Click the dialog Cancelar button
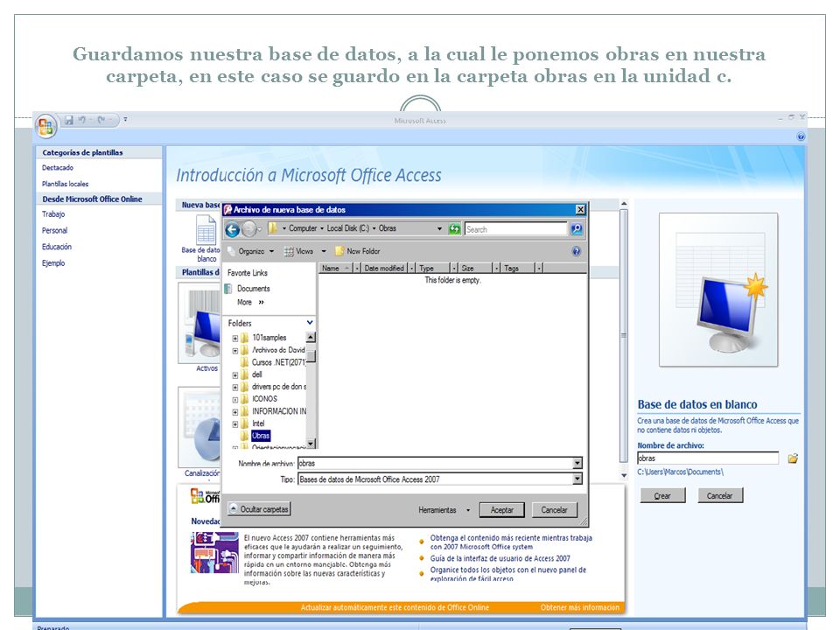Screen dimensions: 840x630 pos(555,510)
